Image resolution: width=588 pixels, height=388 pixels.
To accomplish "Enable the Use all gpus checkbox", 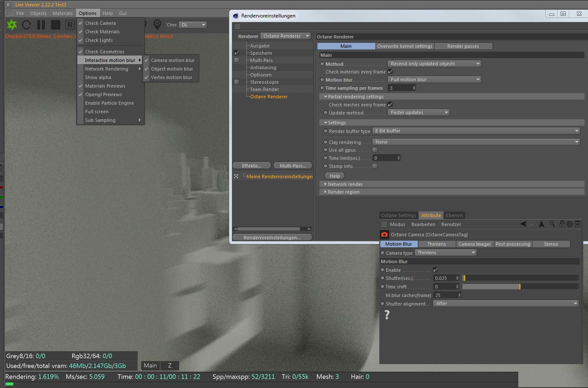I will (375, 150).
